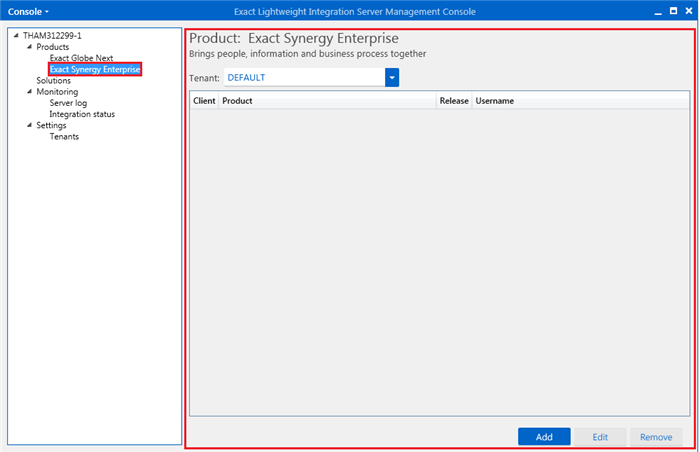Open the Console menu
This screenshot has height=452, width=700.
point(28,12)
